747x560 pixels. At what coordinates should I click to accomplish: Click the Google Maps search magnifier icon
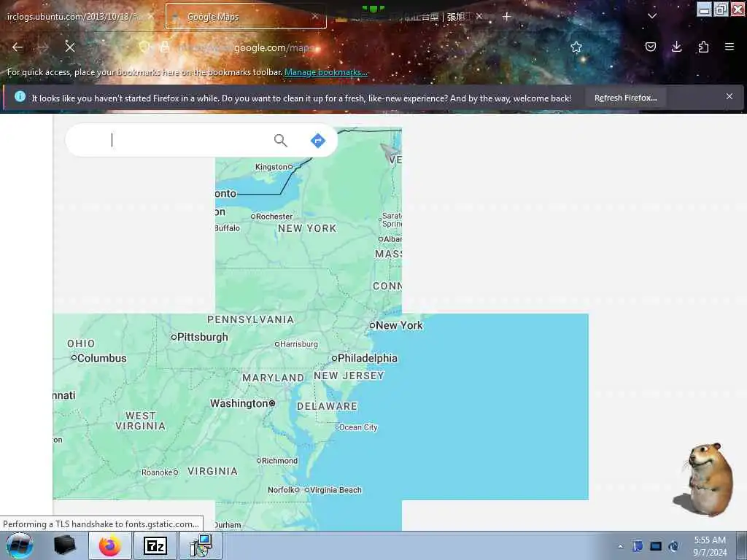click(281, 140)
